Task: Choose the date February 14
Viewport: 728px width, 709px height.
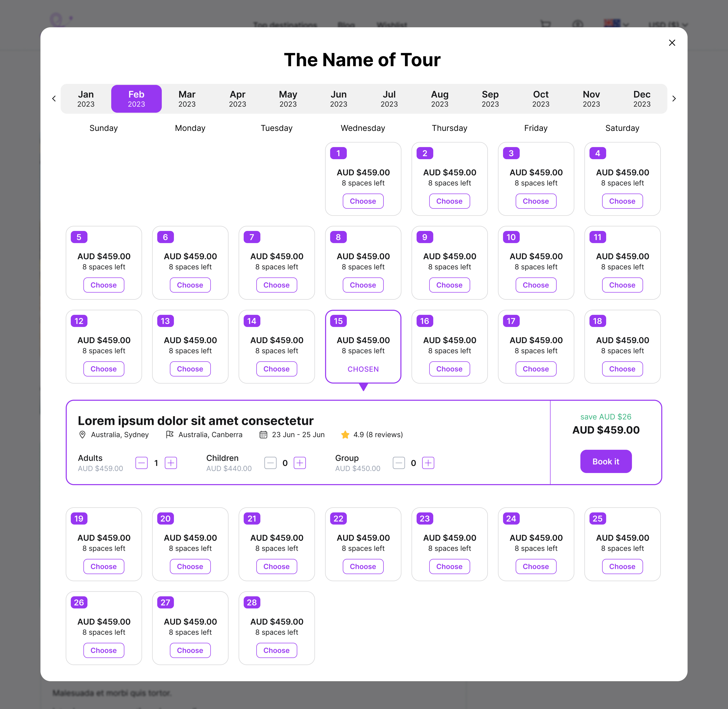Action: [276, 369]
